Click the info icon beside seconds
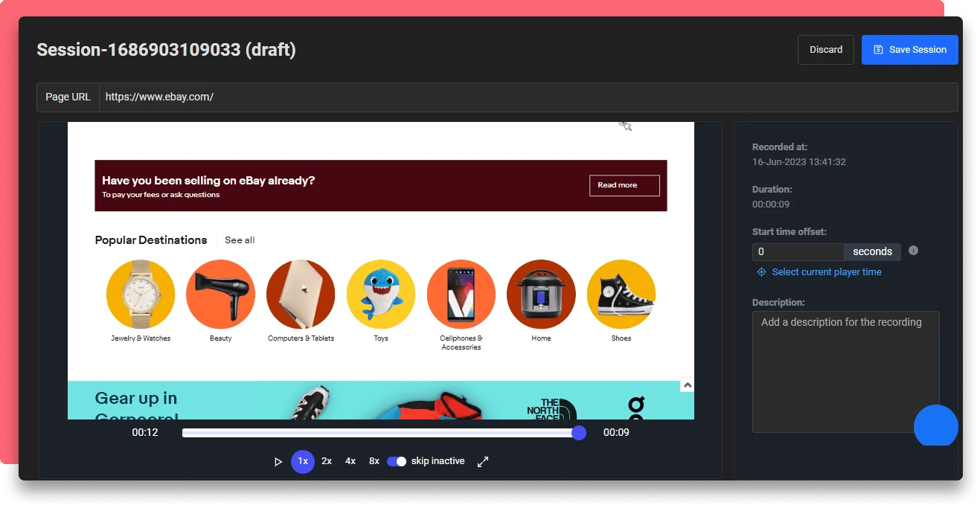 pos(914,251)
